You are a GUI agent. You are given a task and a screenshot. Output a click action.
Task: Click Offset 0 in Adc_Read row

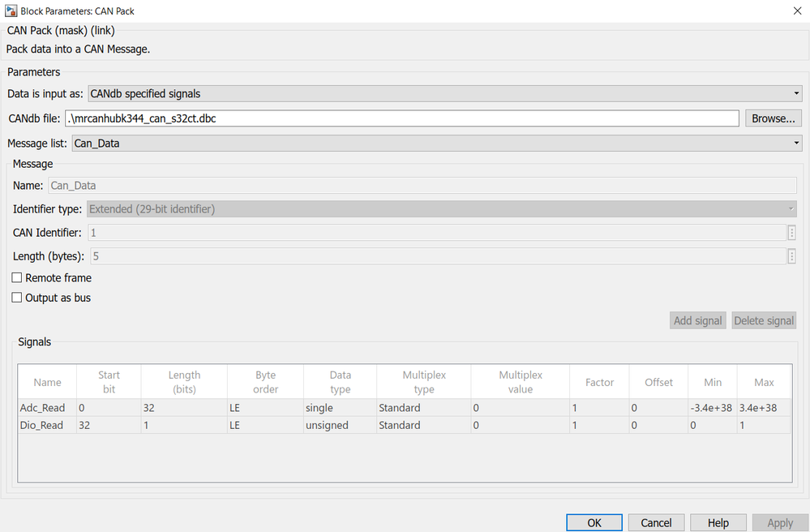point(658,408)
